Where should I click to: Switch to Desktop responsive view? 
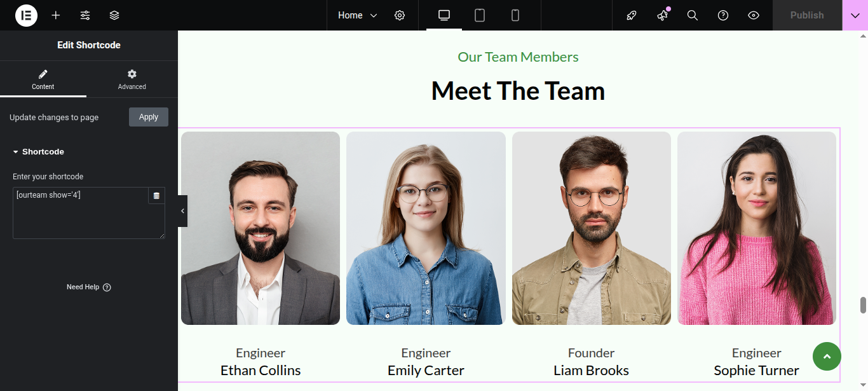click(x=444, y=15)
